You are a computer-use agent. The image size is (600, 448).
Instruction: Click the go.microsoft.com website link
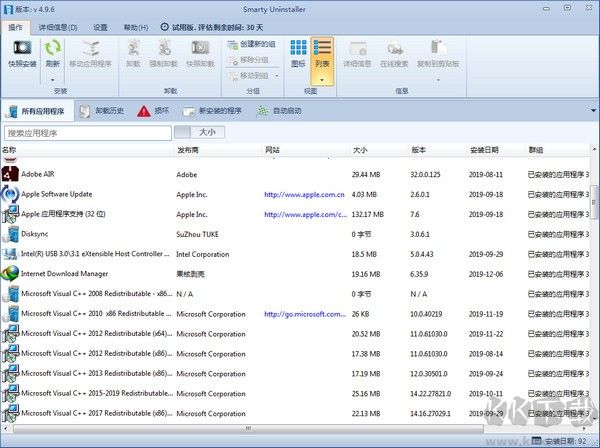(x=305, y=313)
